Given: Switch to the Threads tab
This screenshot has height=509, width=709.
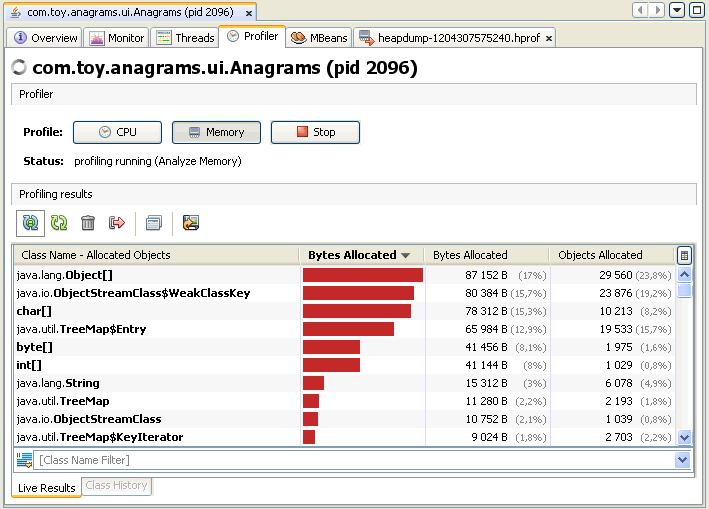Looking at the screenshot, I should 185,38.
